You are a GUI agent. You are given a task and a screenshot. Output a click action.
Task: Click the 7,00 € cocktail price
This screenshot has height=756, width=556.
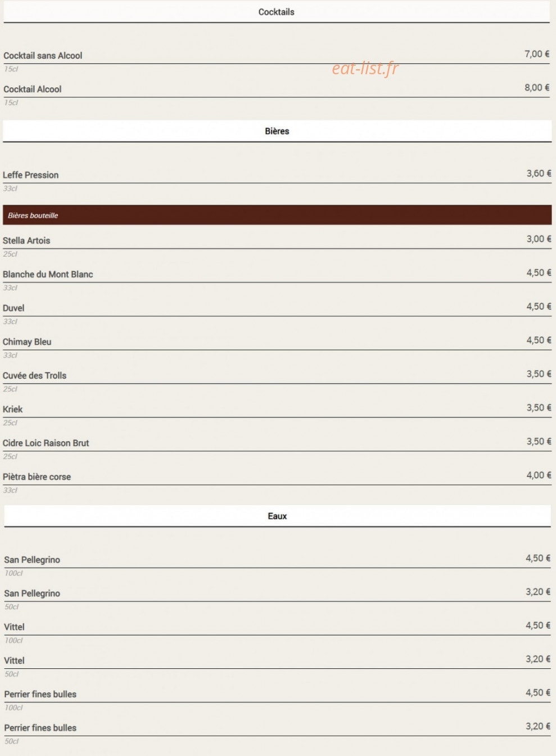click(x=537, y=54)
